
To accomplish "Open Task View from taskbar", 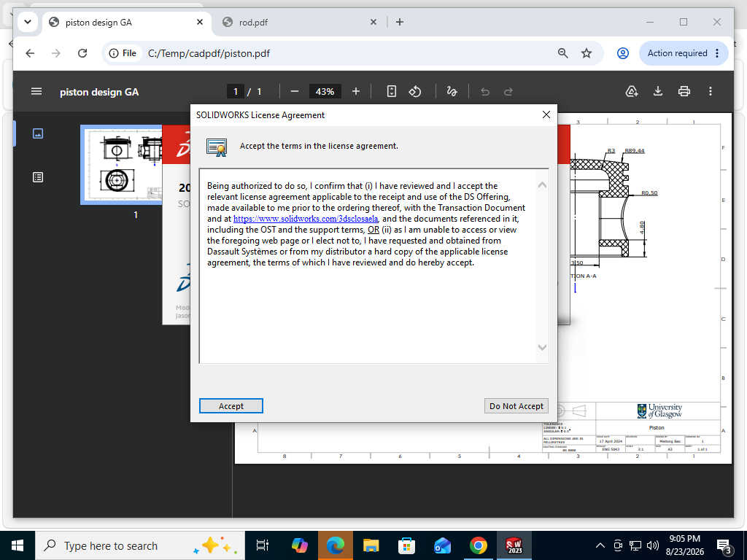I will tap(263, 545).
